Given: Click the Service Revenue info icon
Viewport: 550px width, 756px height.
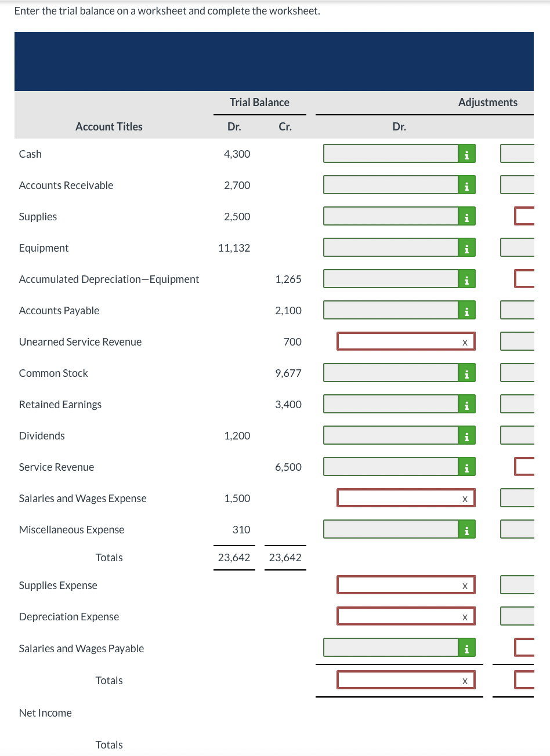Looking at the screenshot, I should click(x=467, y=466).
